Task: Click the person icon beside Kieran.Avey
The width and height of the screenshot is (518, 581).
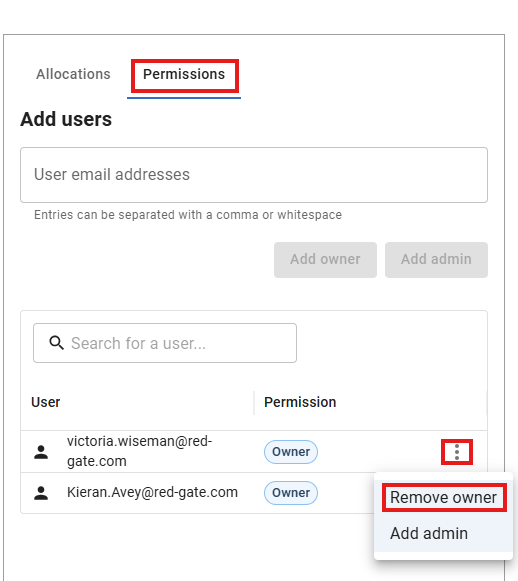Action: click(x=41, y=493)
